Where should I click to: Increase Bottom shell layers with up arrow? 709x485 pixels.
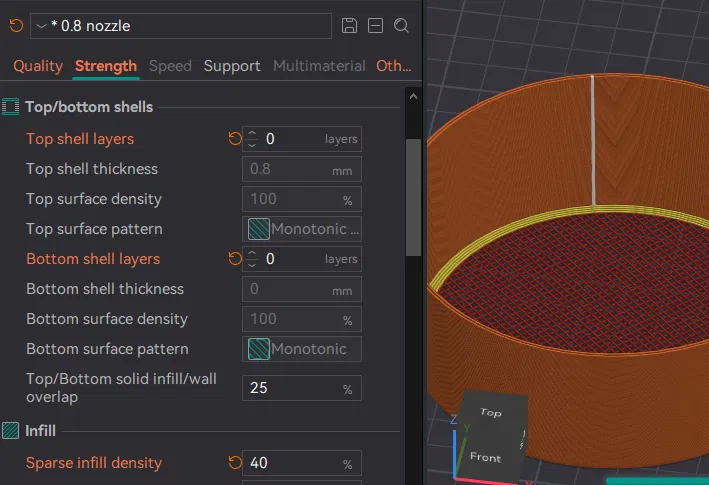[x=252, y=254]
